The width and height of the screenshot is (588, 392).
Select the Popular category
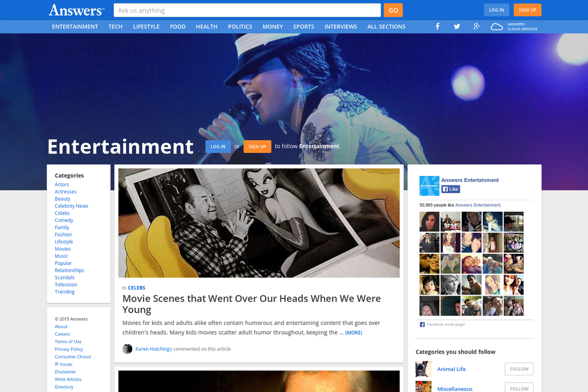click(x=63, y=263)
